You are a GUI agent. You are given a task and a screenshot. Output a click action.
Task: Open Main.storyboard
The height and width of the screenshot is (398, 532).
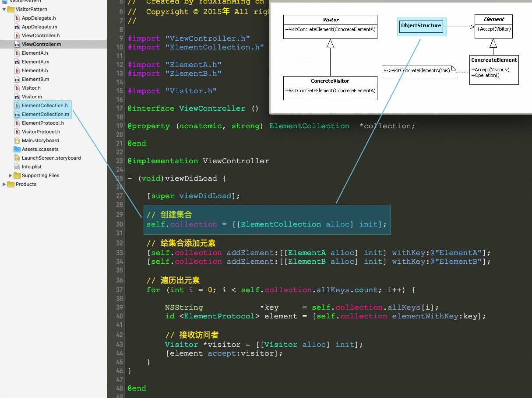40,140
